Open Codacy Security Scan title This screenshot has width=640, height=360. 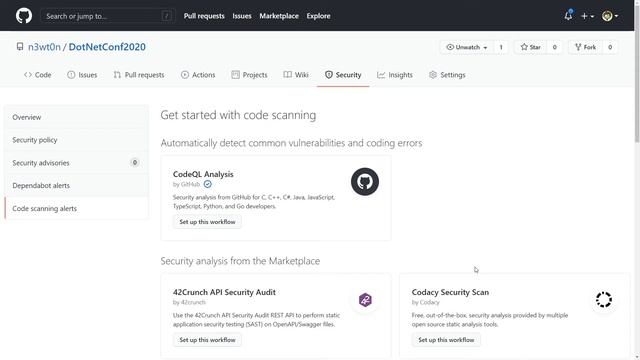[x=450, y=292]
